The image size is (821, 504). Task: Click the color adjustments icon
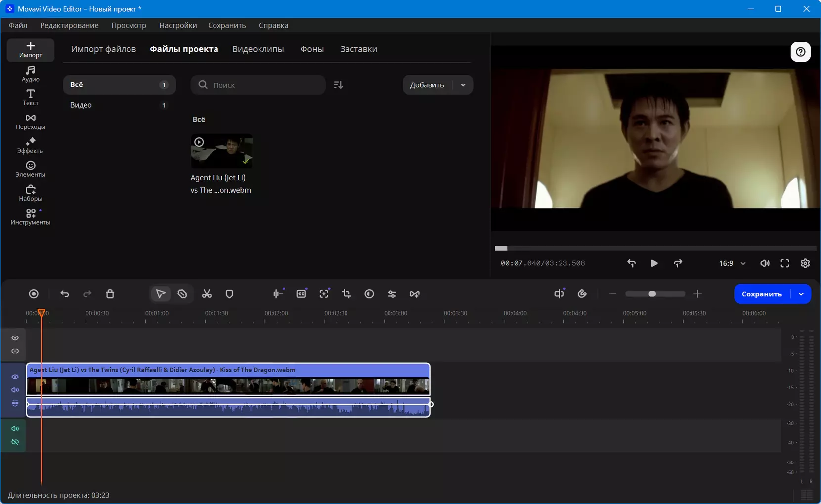[369, 294]
